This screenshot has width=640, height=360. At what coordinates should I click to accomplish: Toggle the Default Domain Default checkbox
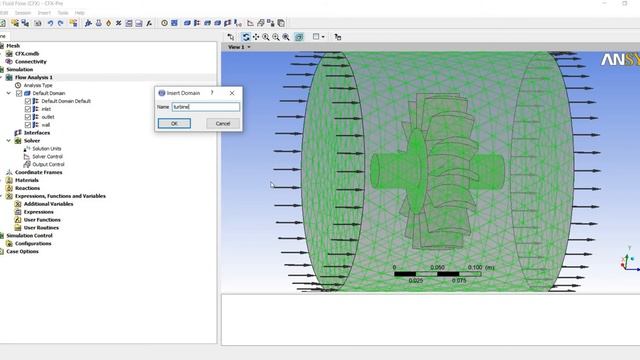[x=28, y=101]
